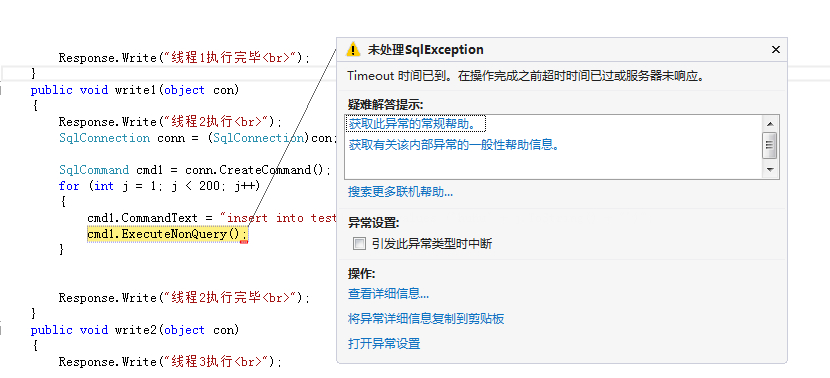830x378 pixels.
Task: Click the scrollbar thumb in the tips list
Action: click(770, 146)
